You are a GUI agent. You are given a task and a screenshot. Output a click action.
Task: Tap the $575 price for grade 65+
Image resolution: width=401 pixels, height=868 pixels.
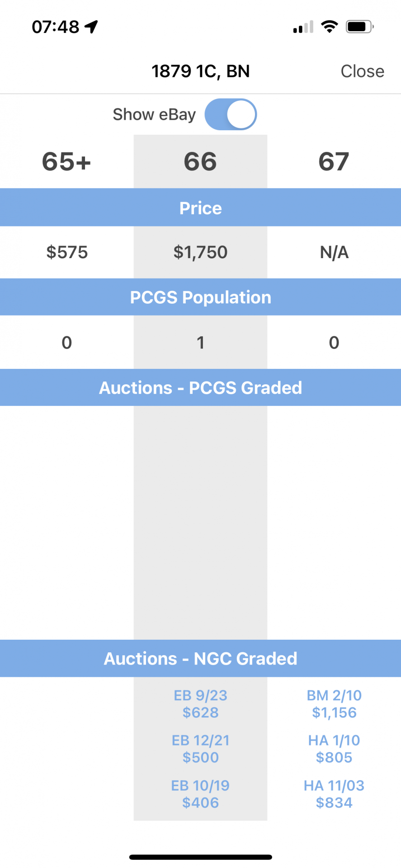coord(67,252)
